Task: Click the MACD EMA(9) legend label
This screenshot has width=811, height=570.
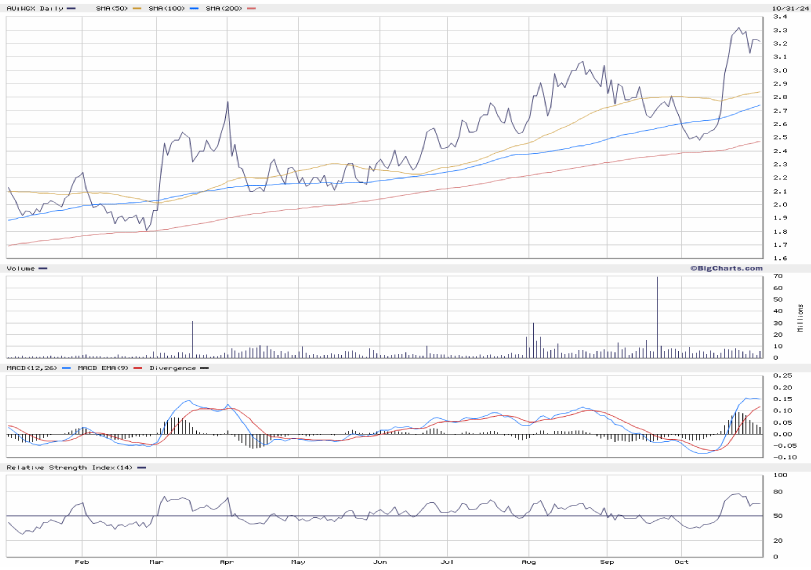Action: coord(100,368)
